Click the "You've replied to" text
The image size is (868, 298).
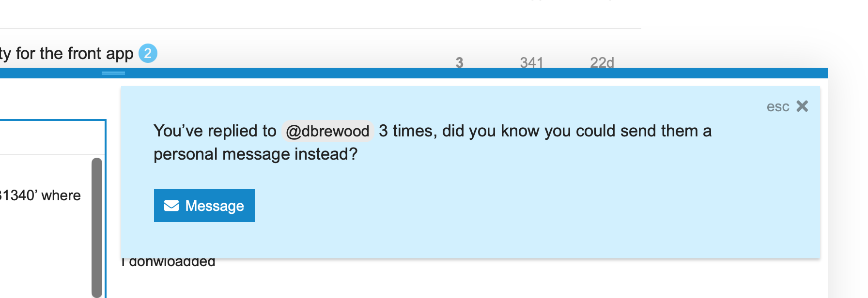tap(215, 131)
